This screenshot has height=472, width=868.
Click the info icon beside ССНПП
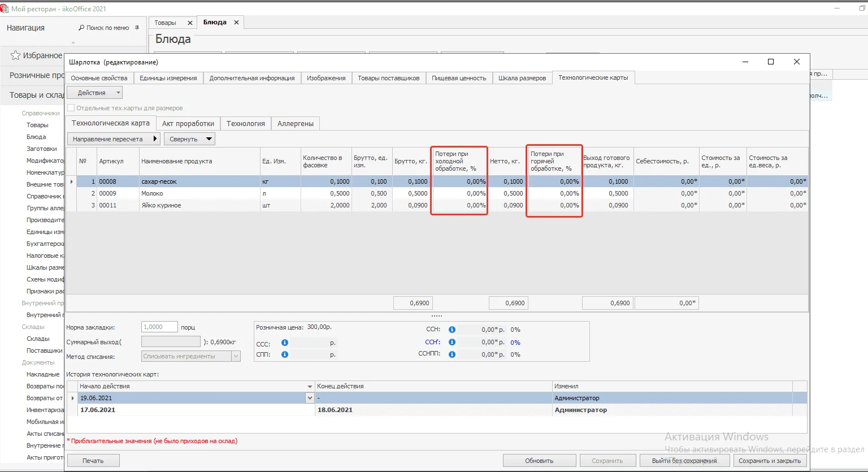click(452, 354)
